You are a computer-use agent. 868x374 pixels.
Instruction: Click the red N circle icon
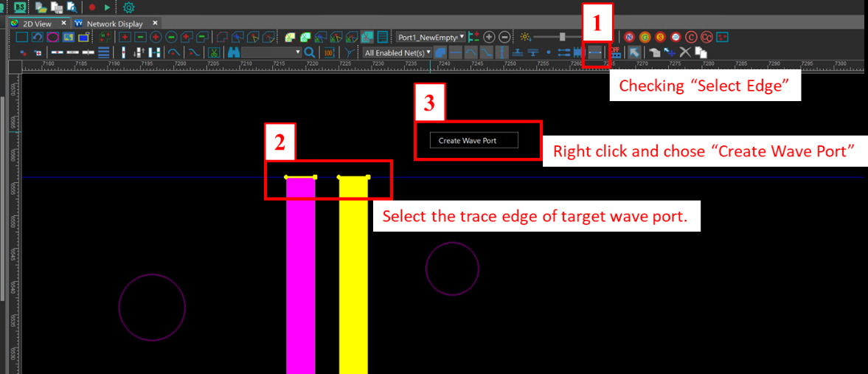(x=629, y=37)
